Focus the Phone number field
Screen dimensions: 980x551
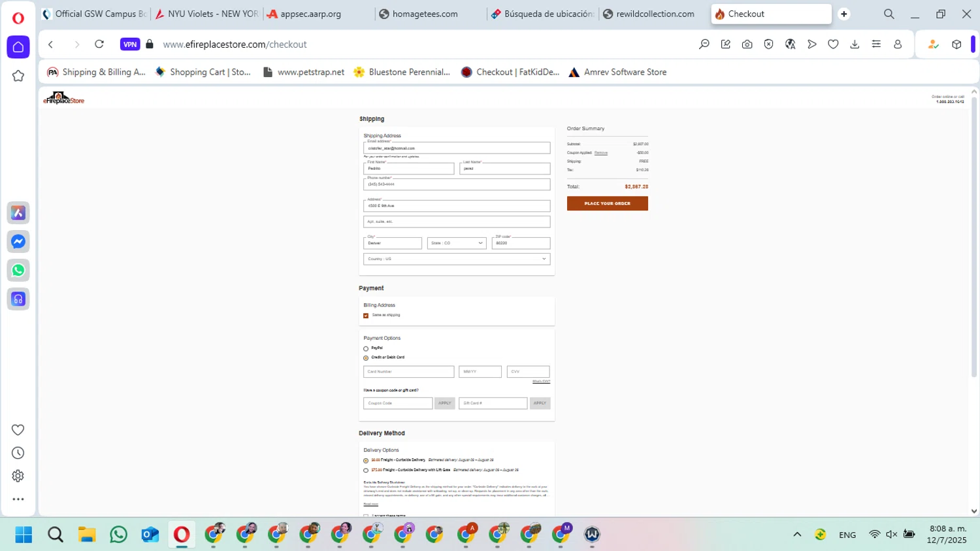tap(457, 184)
